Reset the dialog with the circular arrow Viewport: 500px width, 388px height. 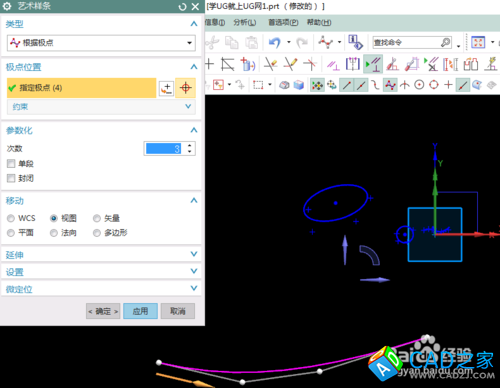tap(182, 7)
